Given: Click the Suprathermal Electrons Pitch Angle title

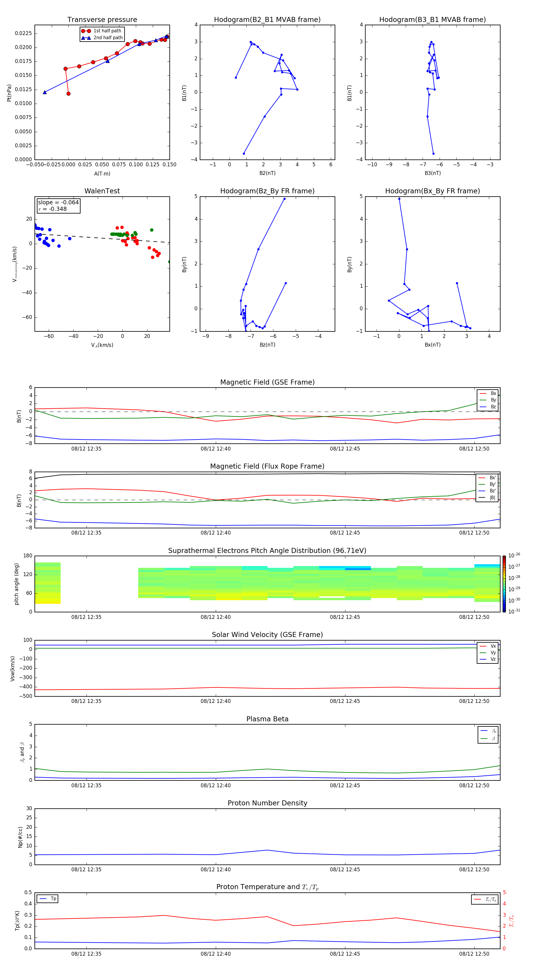Looking at the screenshot, I should click(267, 551).
